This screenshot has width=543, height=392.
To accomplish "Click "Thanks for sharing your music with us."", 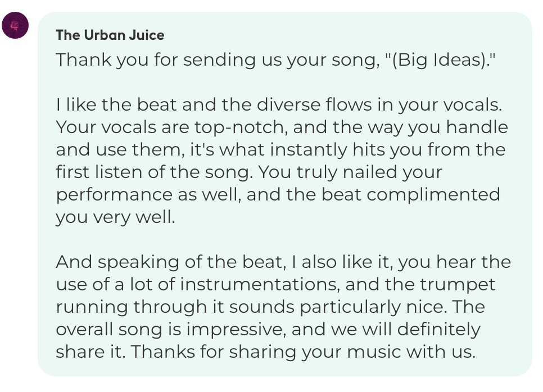I will tap(303, 352).
